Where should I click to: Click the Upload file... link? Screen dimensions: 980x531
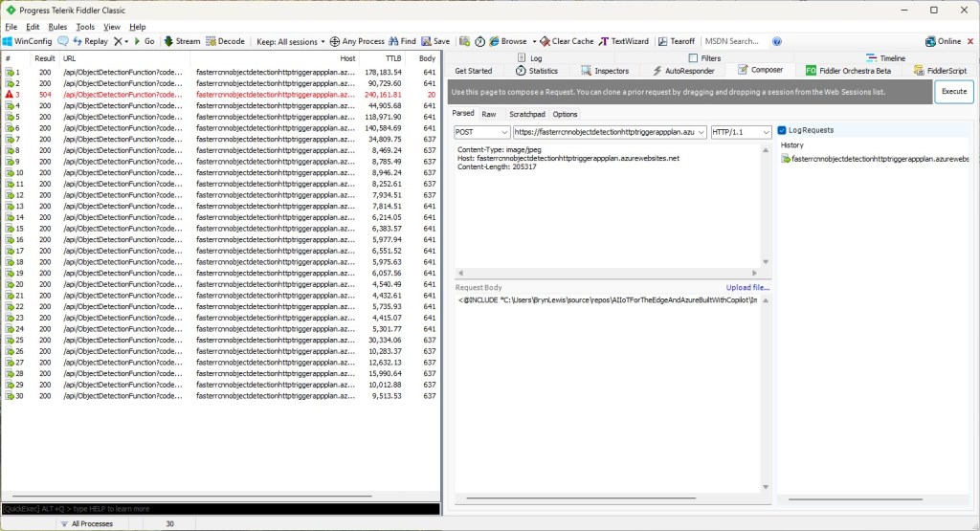point(747,287)
